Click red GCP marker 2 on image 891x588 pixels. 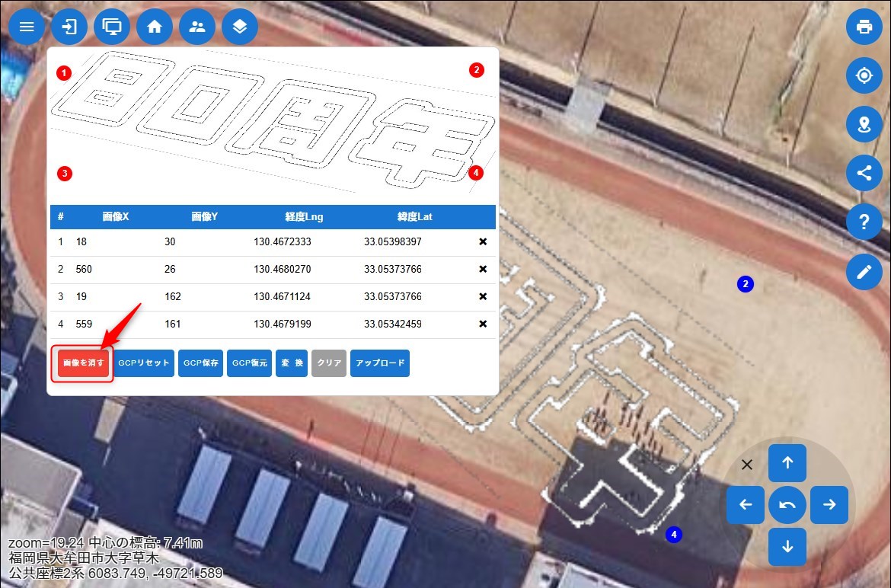(x=476, y=70)
